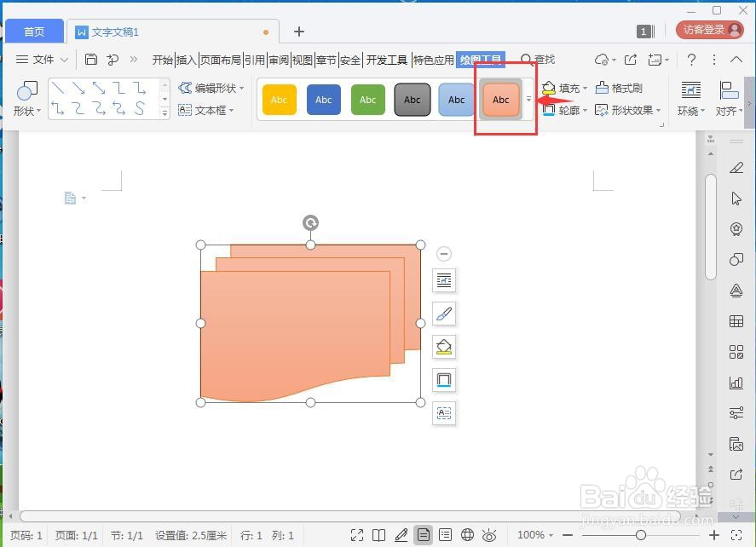Toggle full screen view from the status bar
This screenshot has width=756, height=547.
pyautogui.click(x=359, y=535)
